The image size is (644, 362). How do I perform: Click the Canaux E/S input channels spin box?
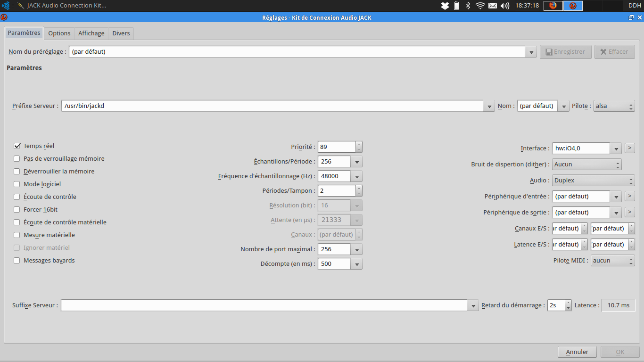(x=570, y=229)
